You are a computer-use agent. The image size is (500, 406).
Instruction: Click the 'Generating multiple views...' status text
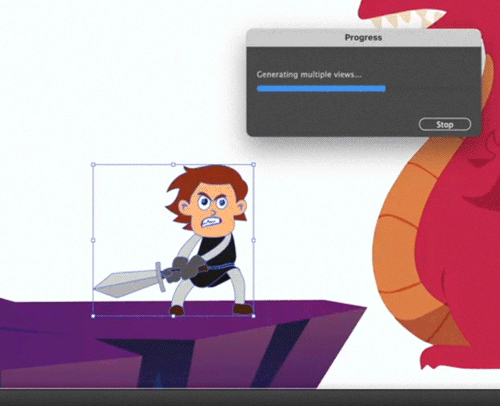tap(309, 74)
